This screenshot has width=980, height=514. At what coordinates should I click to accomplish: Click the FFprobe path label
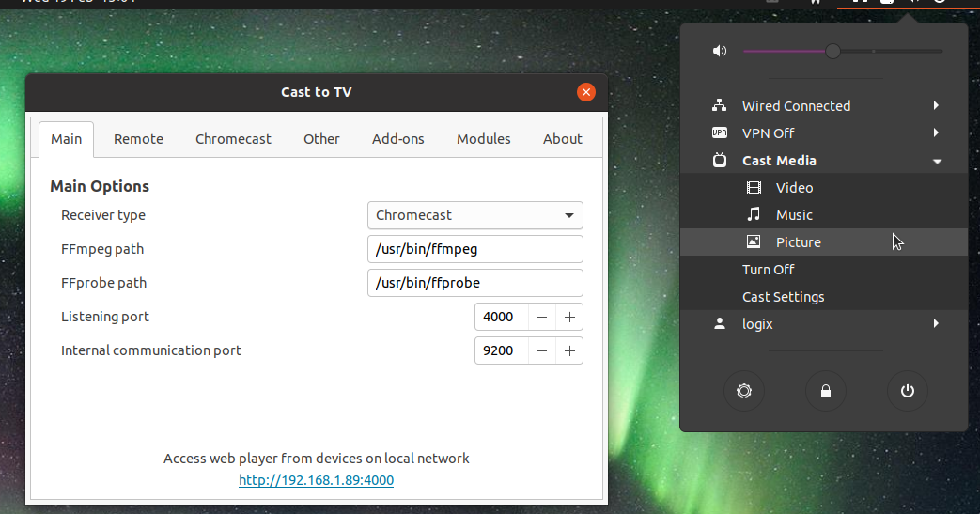(103, 283)
